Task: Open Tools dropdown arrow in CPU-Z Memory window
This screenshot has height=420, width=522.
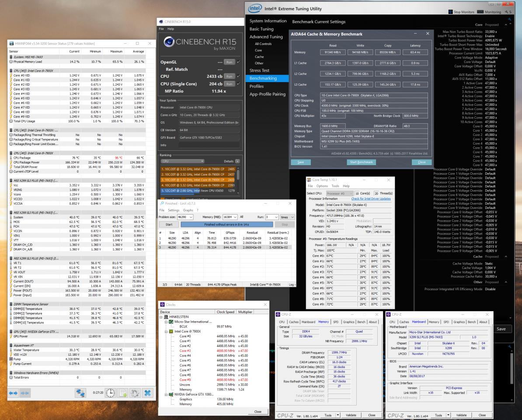Action: (x=338, y=415)
